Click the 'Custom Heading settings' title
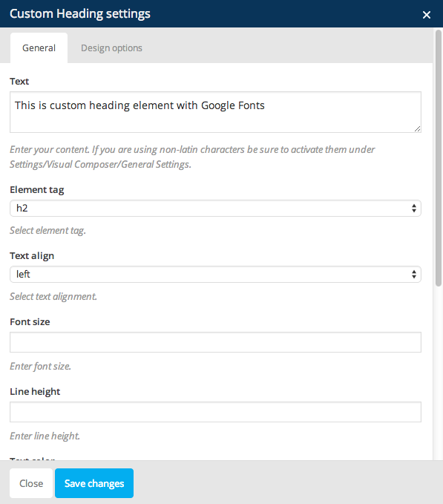The image size is (443, 504). (x=80, y=14)
